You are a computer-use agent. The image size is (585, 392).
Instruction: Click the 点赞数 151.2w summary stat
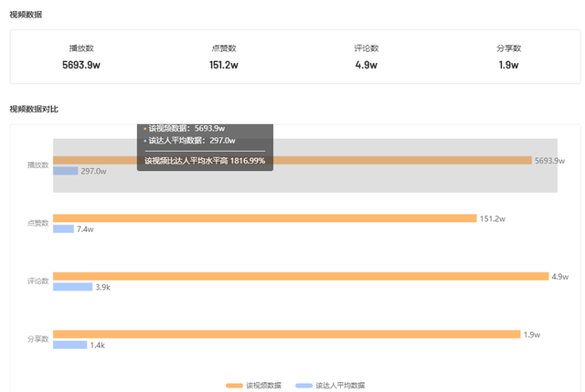tap(223, 57)
